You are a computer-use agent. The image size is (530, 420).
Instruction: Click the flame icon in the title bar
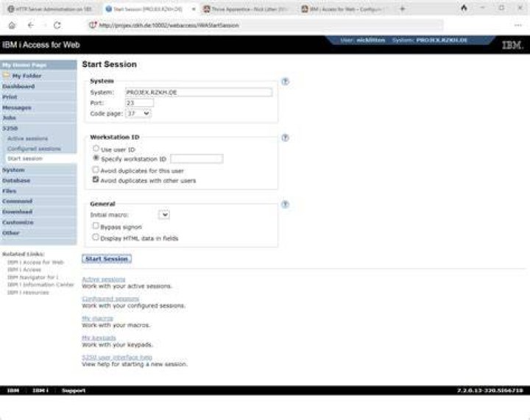pyautogui.click(x=464, y=8)
